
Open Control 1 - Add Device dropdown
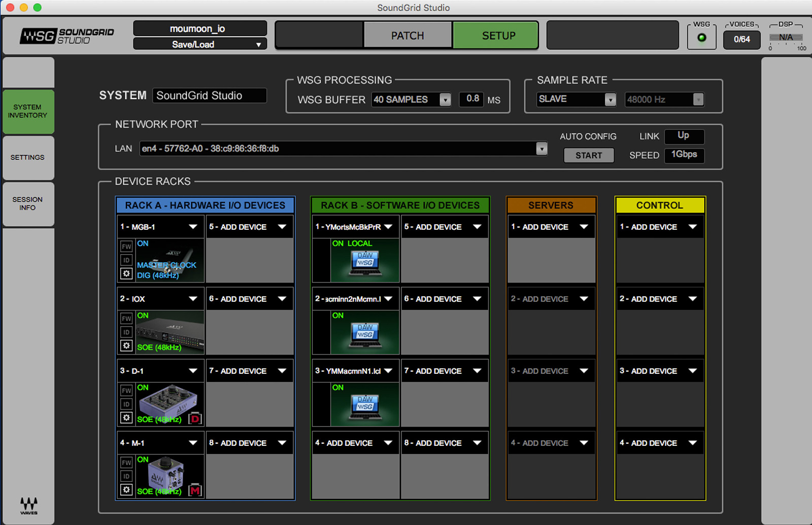[660, 227]
